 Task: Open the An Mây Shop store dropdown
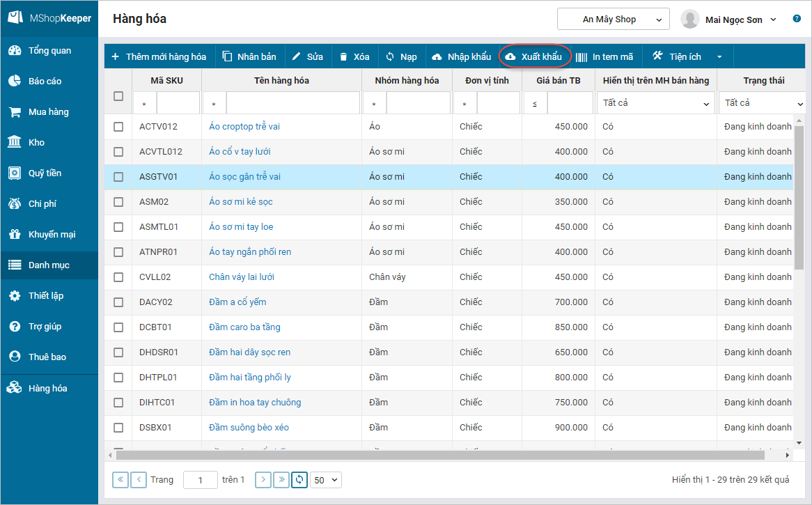tap(613, 20)
